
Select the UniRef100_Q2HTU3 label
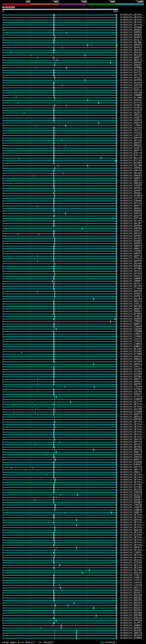pos(131,90)
